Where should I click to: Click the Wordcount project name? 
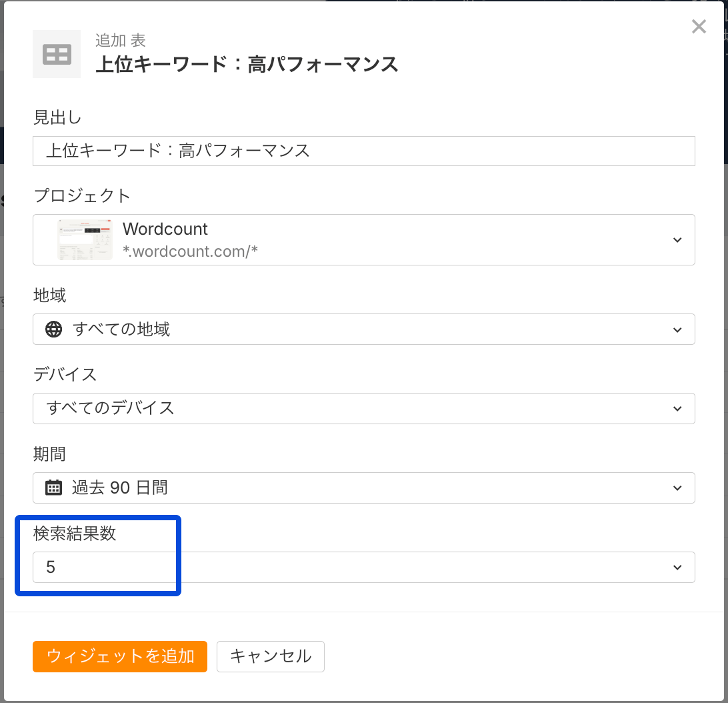tap(165, 229)
